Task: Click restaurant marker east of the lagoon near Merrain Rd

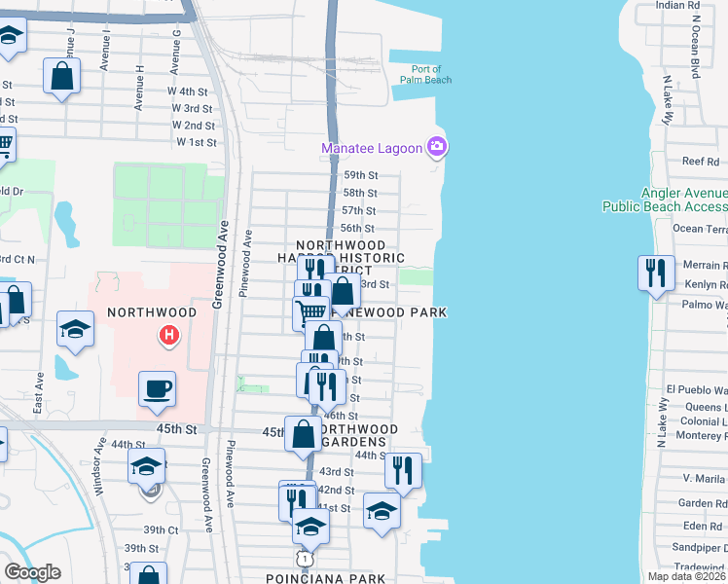Action: [x=656, y=274]
